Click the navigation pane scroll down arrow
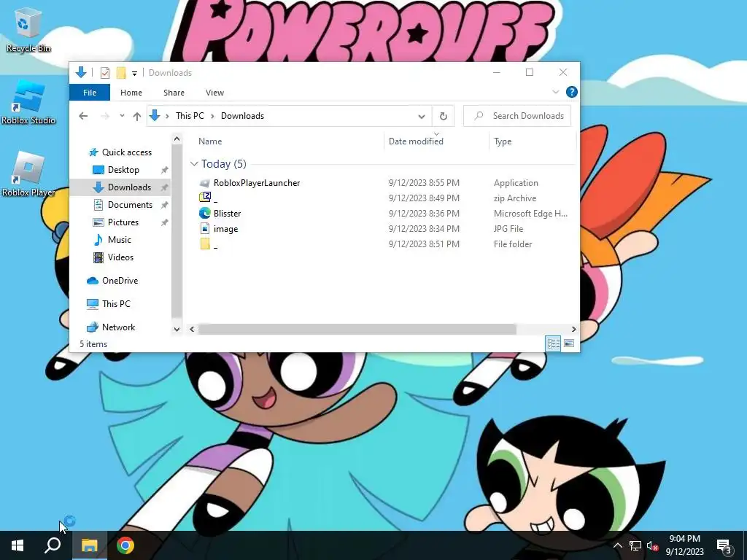Viewport: 747px width, 560px height. 177,329
